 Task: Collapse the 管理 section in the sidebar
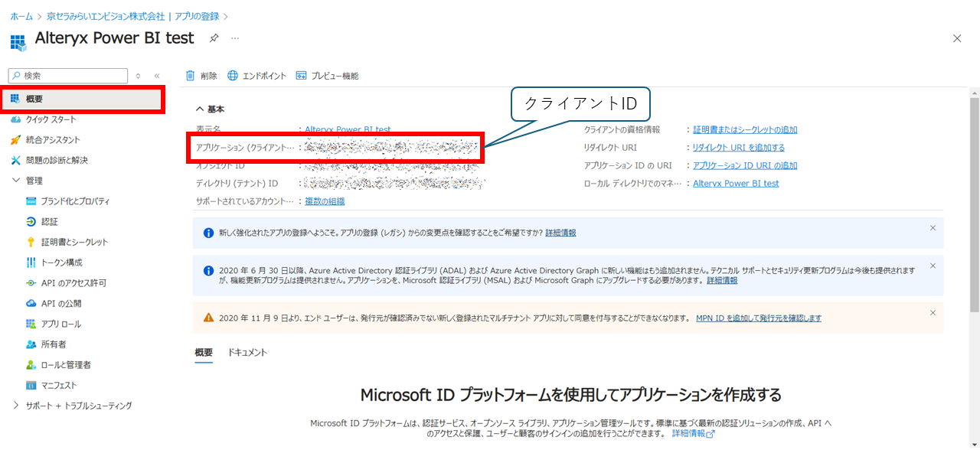click(x=17, y=181)
